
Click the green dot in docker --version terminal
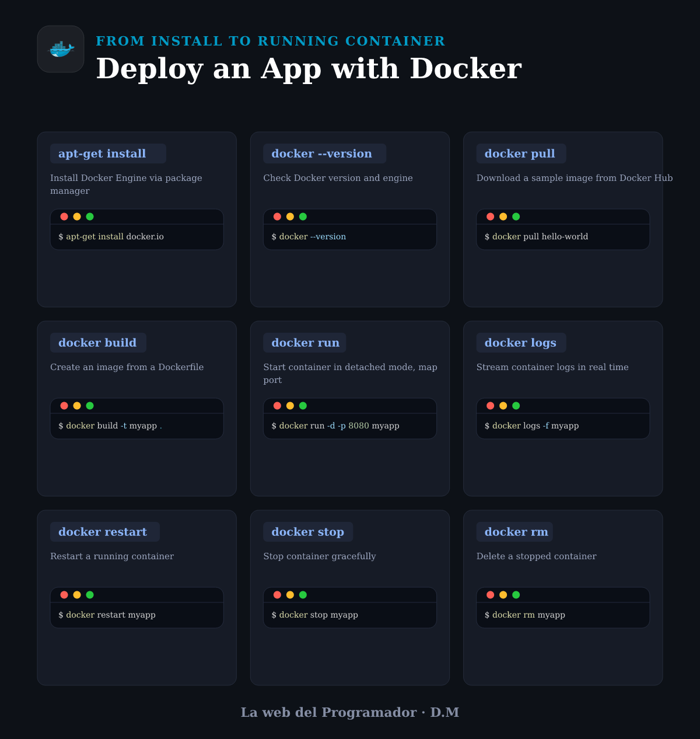(x=303, y=217)
